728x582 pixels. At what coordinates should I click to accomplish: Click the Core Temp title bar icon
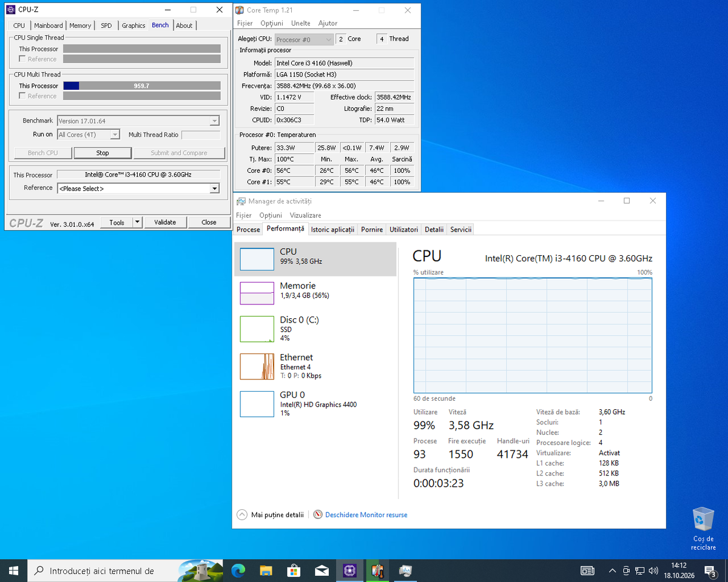(240, 10)
